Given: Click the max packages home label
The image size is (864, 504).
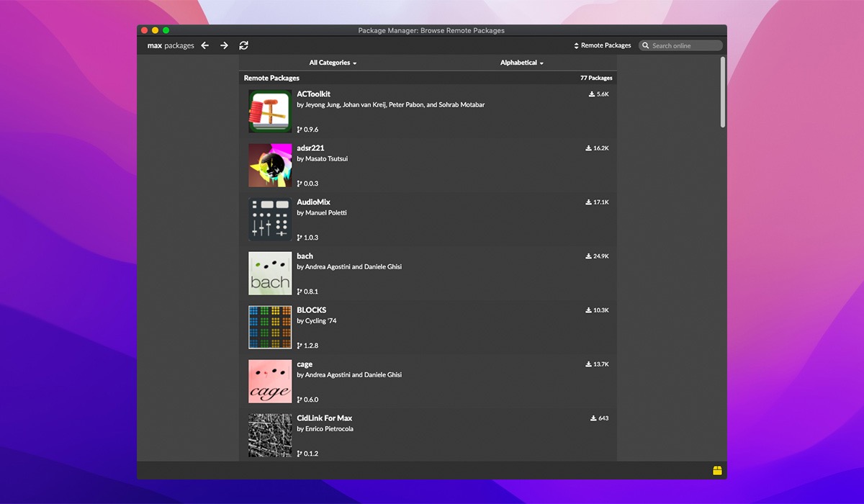Looking at the screenshot, I should tap(171, 45).
